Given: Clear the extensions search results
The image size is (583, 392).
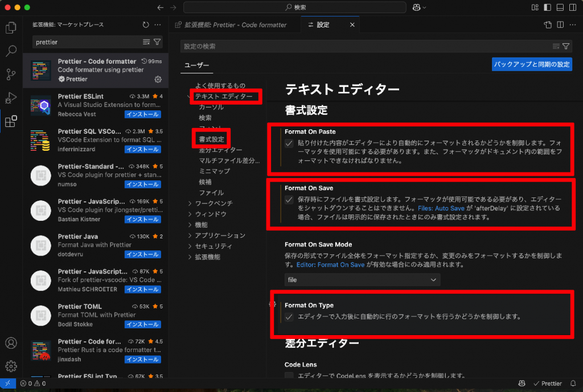Looking at the screenshot, I should tap(146, 42).
